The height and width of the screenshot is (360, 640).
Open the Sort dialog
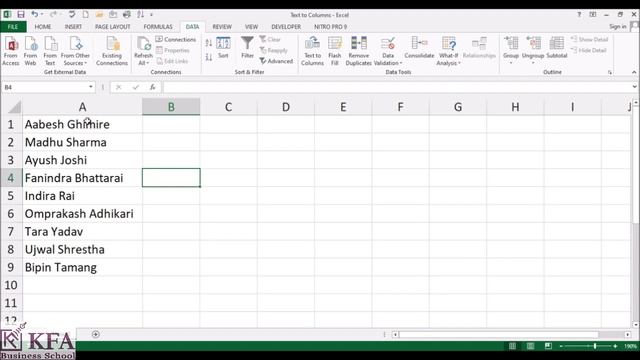[223, 48]
